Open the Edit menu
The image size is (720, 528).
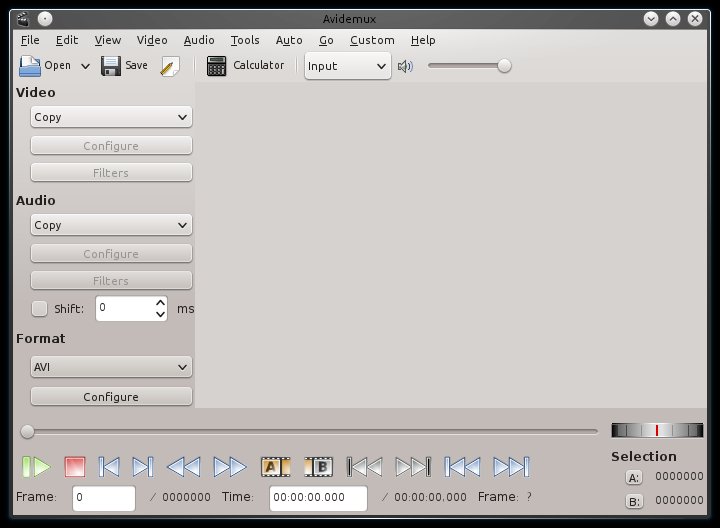pos(67,40)
